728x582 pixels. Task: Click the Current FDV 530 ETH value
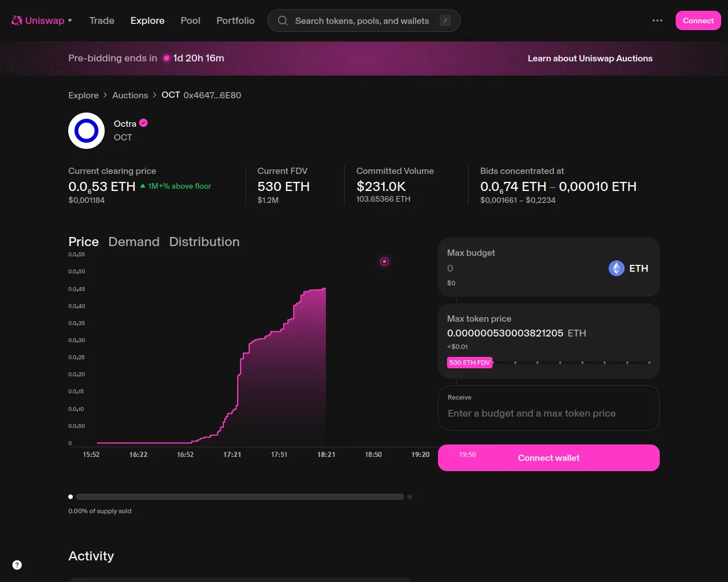pyautogui.click(x=283, y=186)
